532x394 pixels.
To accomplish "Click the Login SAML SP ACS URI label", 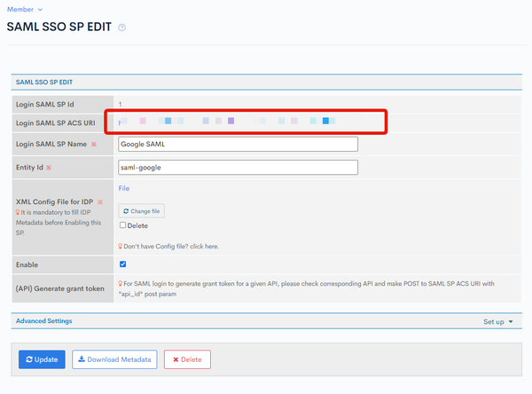I will coord(56,123).
